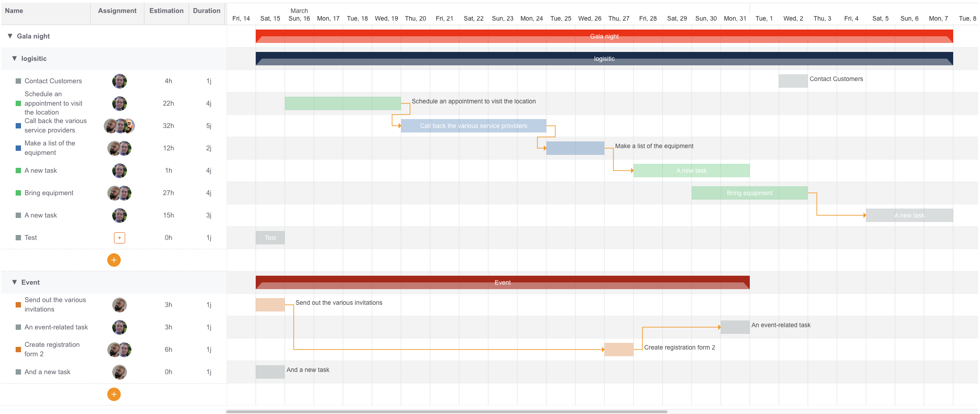Collapse the Gala night project
This screenshot has width=980, height=414.
(10, 36)
